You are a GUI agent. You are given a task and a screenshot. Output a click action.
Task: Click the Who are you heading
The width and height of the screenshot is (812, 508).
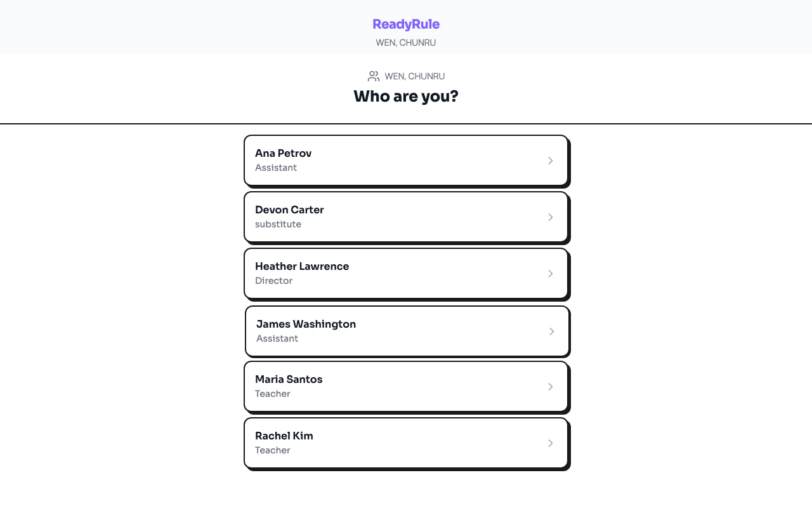pos(406,96)
